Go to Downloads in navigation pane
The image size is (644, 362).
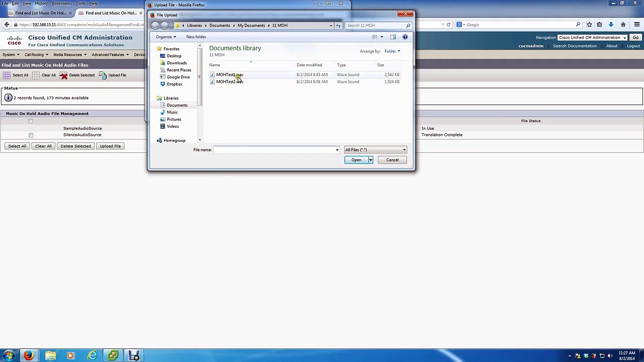[177, 63]
